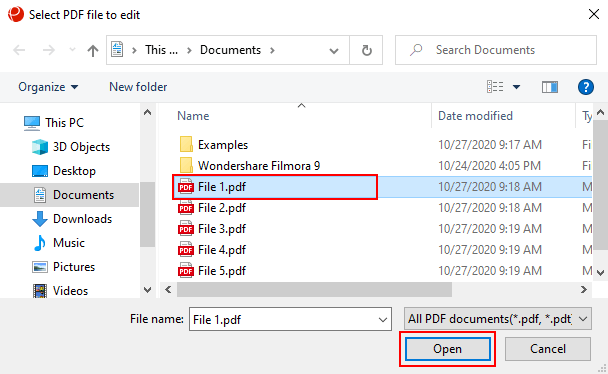Select This PC in navigation pane
Viewport: 608px width, 374px height.
[x=64, y=123]
